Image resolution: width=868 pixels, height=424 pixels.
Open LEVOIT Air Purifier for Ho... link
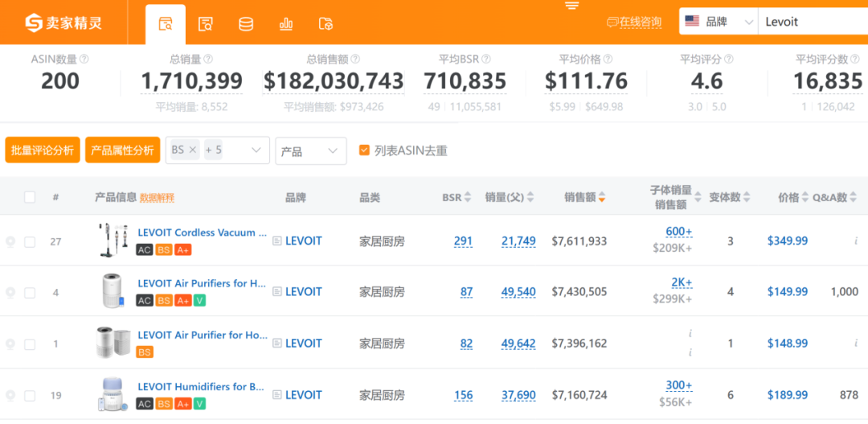pos(203,335)
